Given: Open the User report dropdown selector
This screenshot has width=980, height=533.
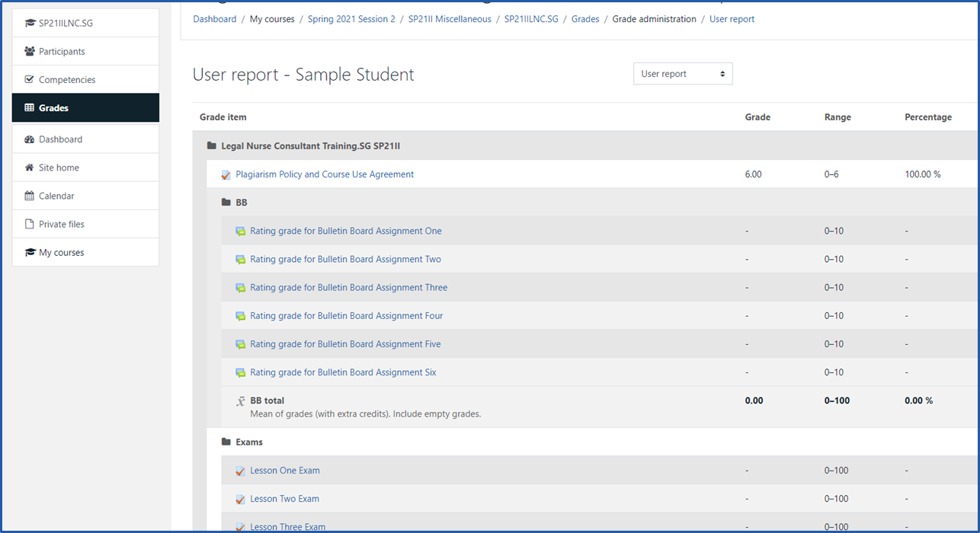Looking at the screenshot, I should pyautogui.click(x=683, y=74).
